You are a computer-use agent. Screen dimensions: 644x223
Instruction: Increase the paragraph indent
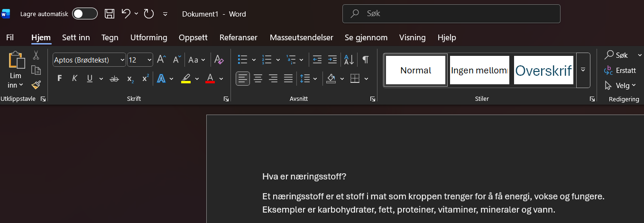click(332, 60)
